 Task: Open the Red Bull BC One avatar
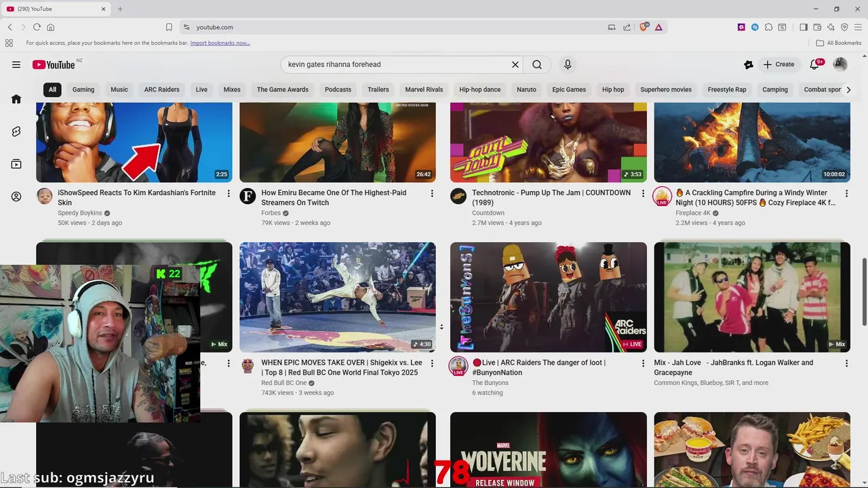click(248, 367)
